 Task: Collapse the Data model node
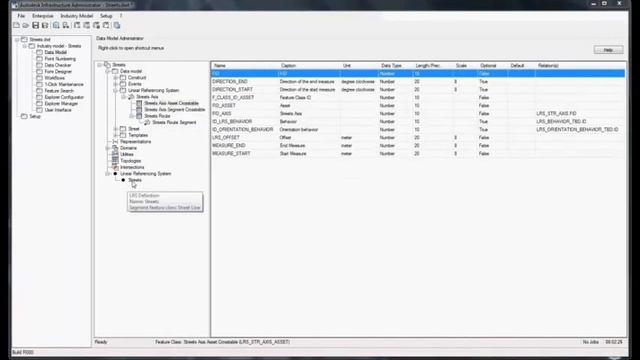[108, 71]
